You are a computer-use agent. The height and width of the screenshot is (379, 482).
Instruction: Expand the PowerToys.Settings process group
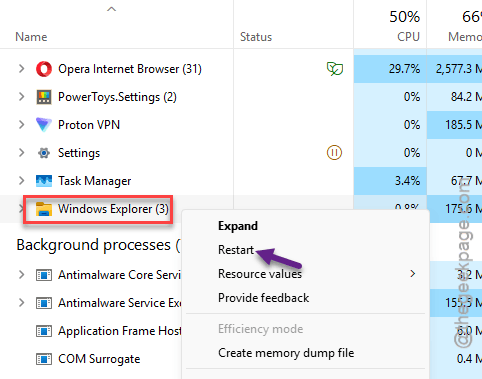click(x=22, y=97)
